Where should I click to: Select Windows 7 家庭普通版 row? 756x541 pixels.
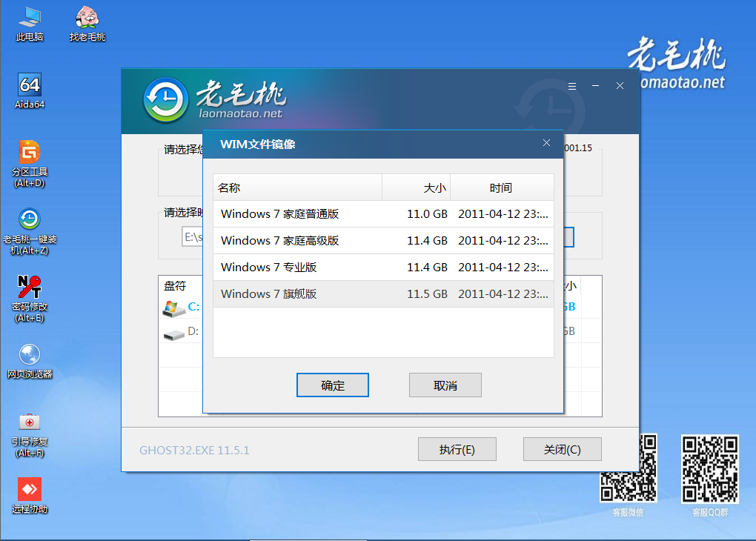click(x=383, y=214)
